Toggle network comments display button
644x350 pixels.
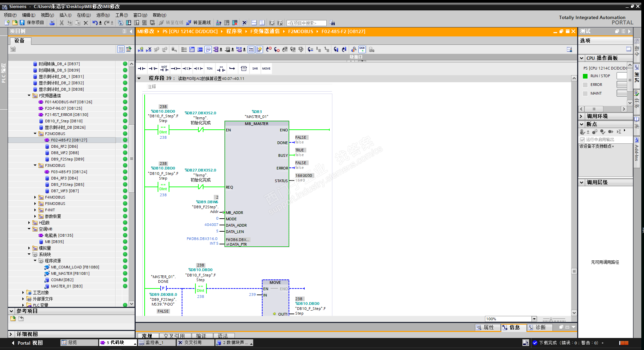click(208, 49)
